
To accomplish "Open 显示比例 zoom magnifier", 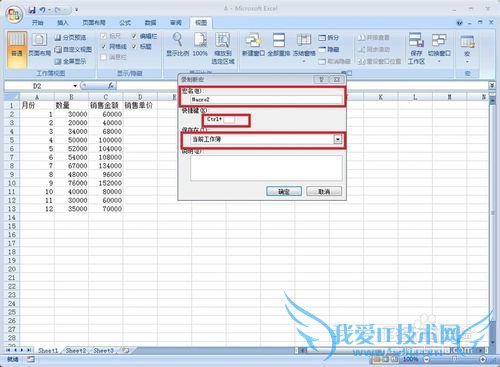I will [177, 44].
